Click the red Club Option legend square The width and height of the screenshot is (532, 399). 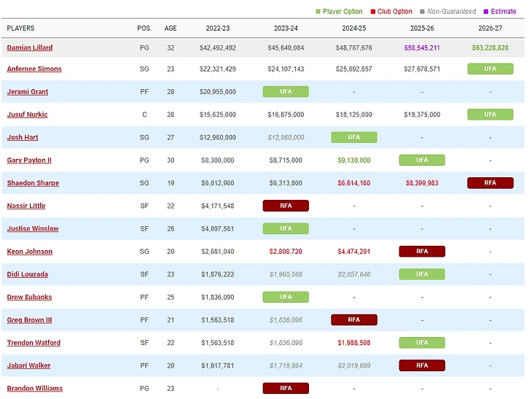click(x=373, y=12)
